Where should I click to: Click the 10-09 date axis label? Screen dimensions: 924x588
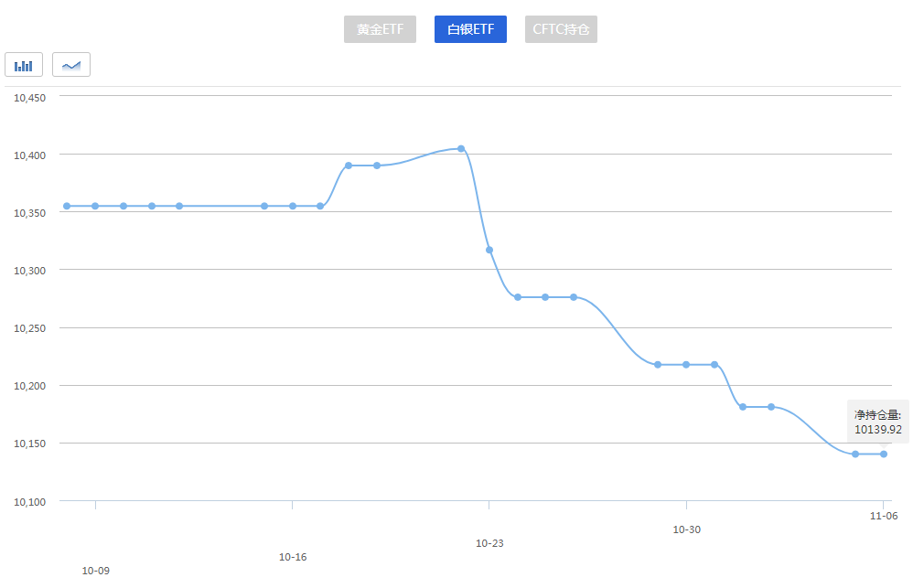tap(95, 571)
